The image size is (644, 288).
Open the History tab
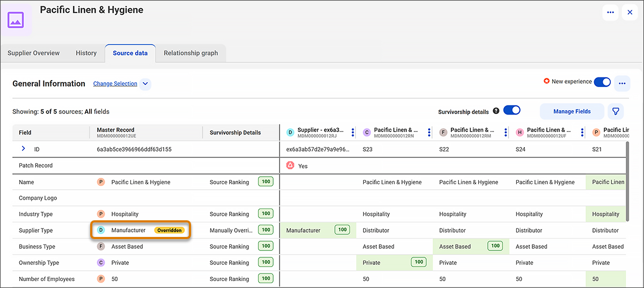pyautogui.click(x=86, y=53)
